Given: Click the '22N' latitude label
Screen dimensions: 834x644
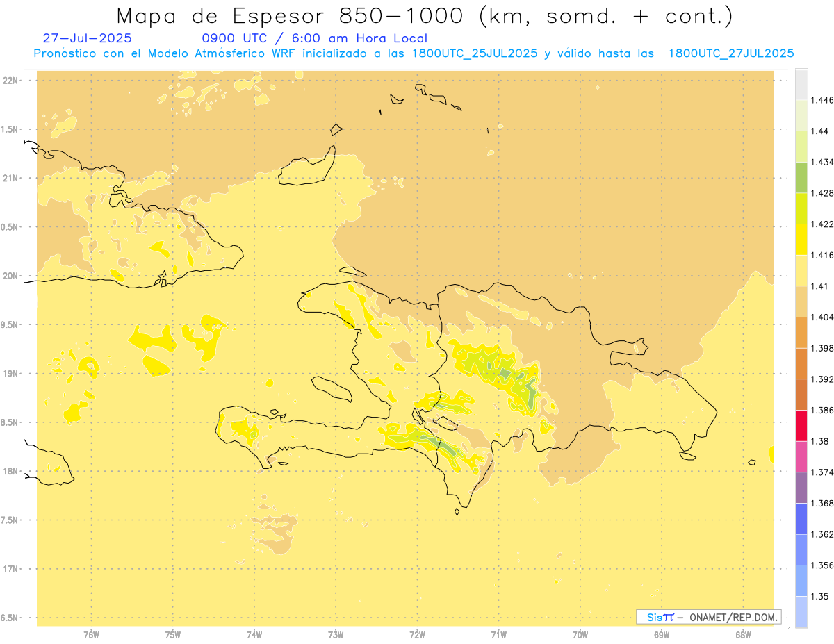Looking at the screenshot, I should (9, 81).
